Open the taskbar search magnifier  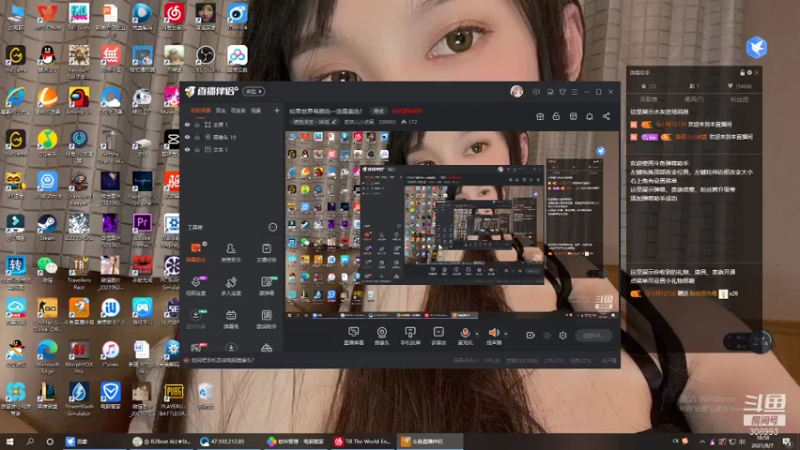coord(30,441)
